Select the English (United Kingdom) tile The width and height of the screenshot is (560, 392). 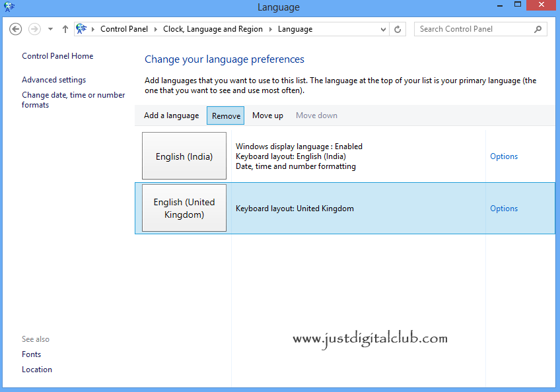[x=184, y=208]
